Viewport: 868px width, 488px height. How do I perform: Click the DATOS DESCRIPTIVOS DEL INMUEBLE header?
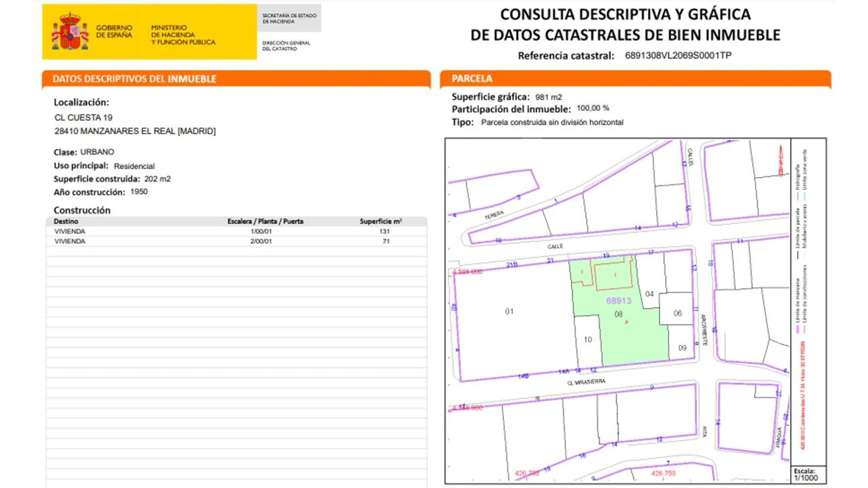pos(134,79)
